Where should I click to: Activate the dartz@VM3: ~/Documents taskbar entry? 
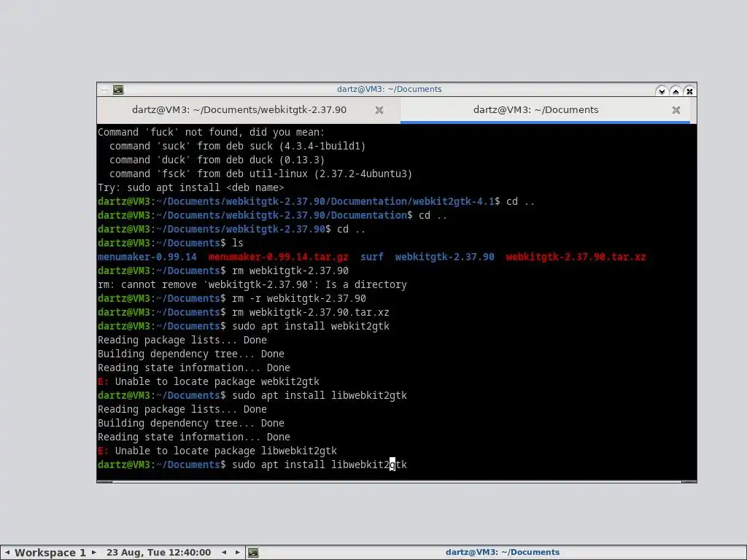[x=503, y=553]
